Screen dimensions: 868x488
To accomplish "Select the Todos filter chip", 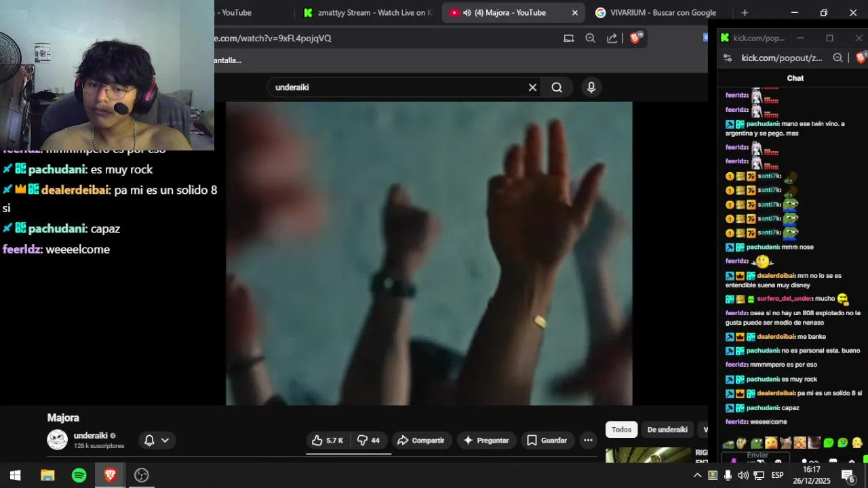I will (621, 430).
